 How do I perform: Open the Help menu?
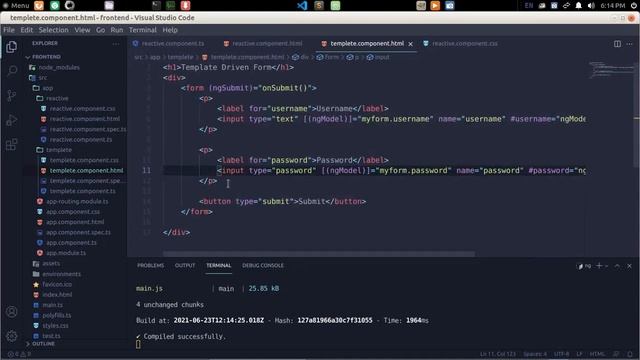[x=170, y=30]
